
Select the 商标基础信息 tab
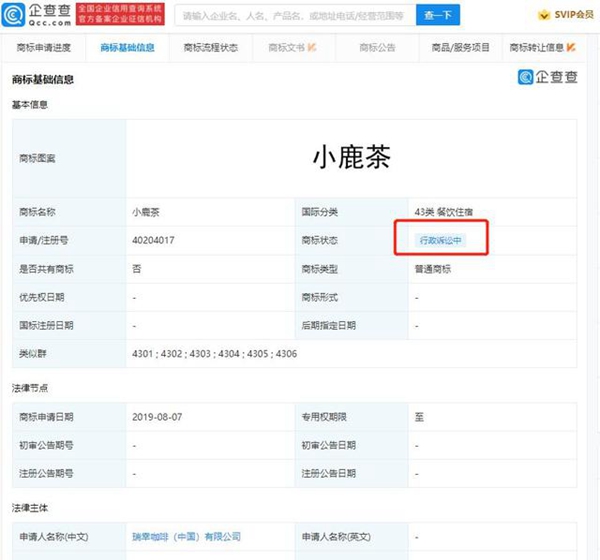127,48
